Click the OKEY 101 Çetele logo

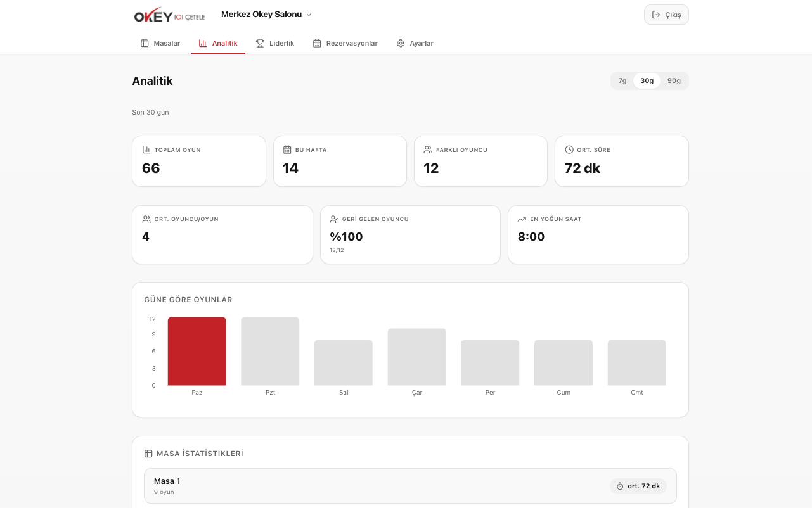[169, 16]
